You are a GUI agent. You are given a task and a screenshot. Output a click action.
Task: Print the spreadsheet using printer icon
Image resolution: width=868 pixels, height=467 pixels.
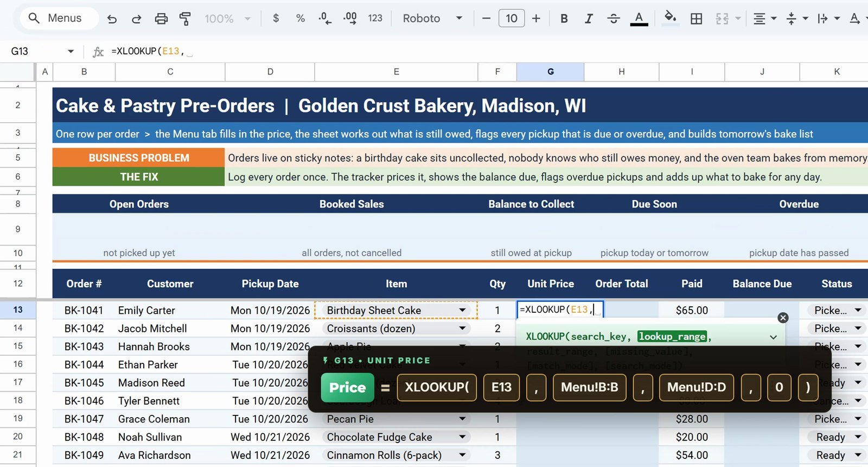pyautogui.click(x=161, y=18)
